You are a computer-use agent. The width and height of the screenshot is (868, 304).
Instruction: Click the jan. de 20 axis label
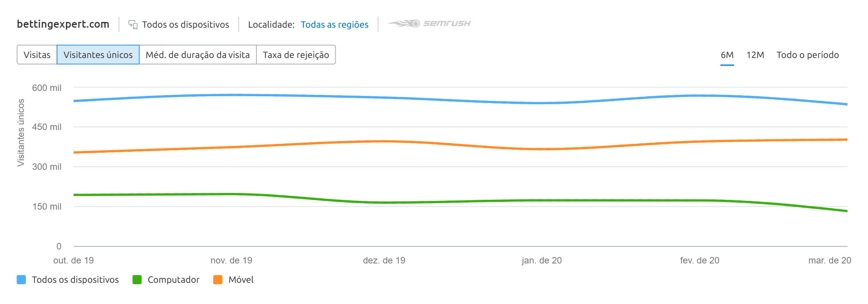coord(541,260)
